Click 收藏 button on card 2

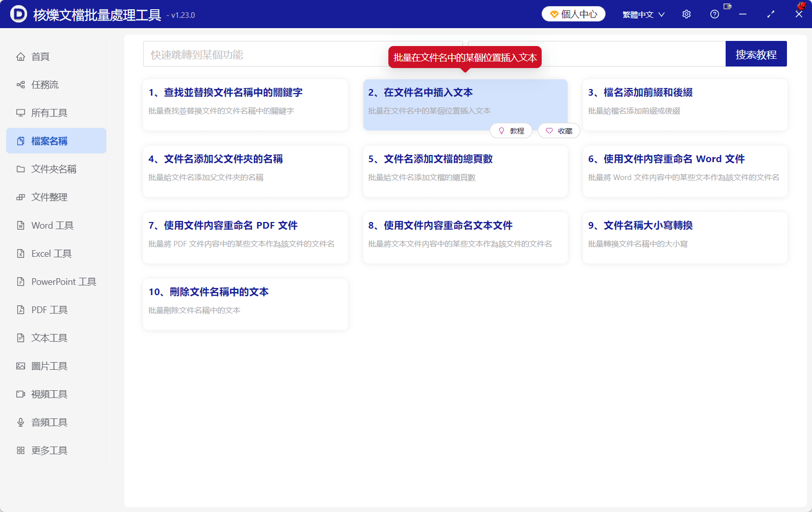[559, 131]
